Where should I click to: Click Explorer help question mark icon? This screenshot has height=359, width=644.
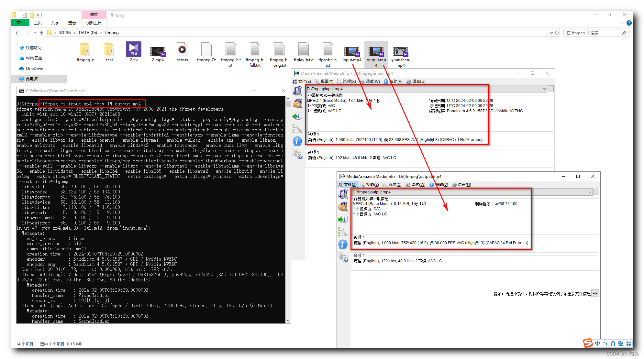tap(629, 23)
